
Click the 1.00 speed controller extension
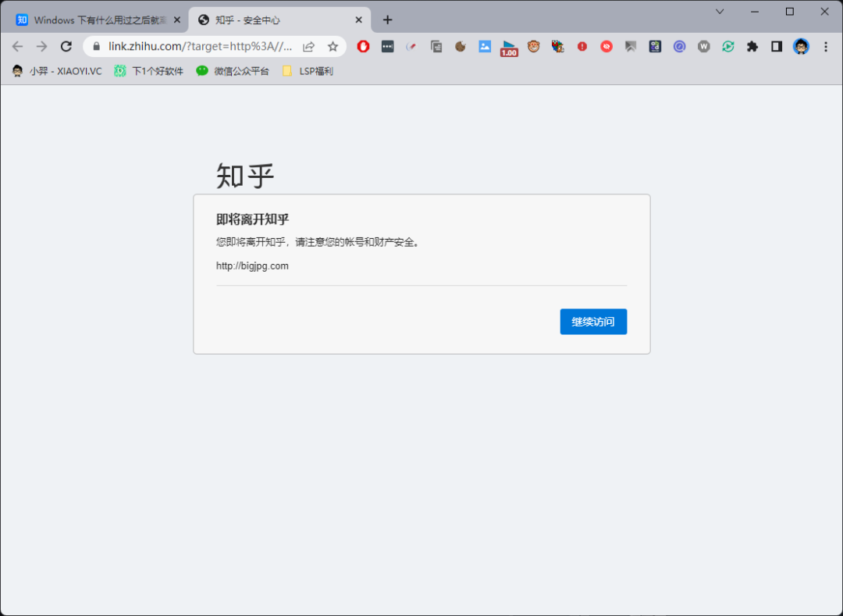(509, 48)
